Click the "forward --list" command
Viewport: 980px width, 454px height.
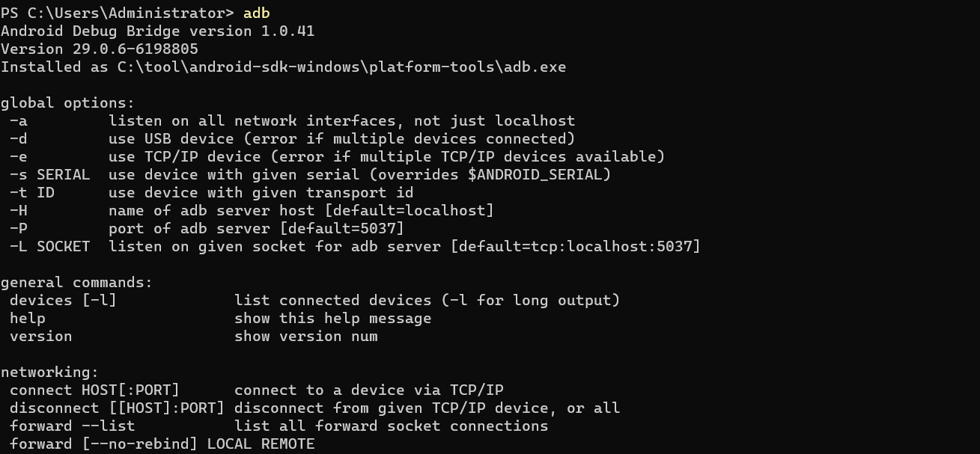(72, 426)
